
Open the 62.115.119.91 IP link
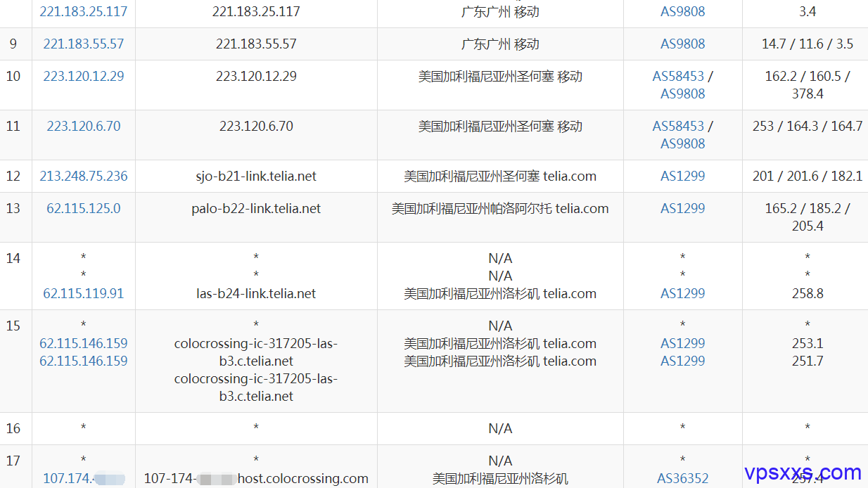tap(83, 293)
